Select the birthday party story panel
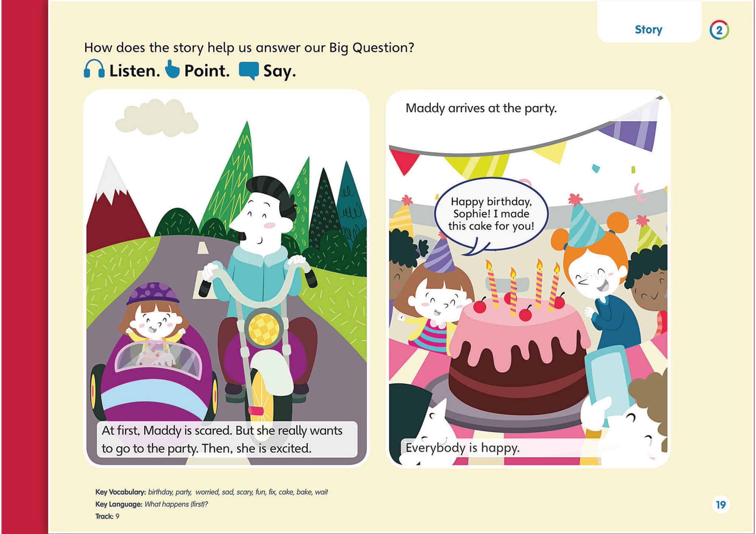The image size is (756, 534). point(528,279)
